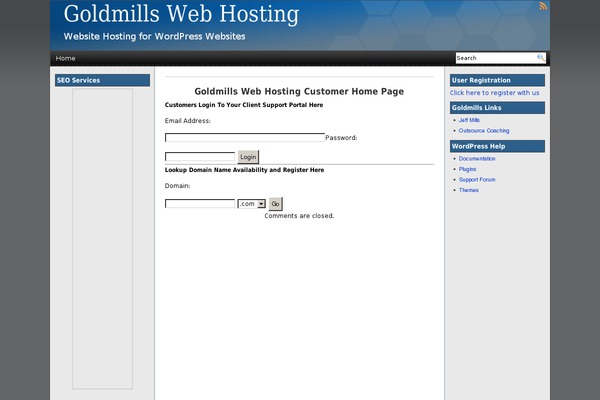This screenshot has height=400, width=600.
Task: Click the search magnifier icon
Action: (541, 58)
